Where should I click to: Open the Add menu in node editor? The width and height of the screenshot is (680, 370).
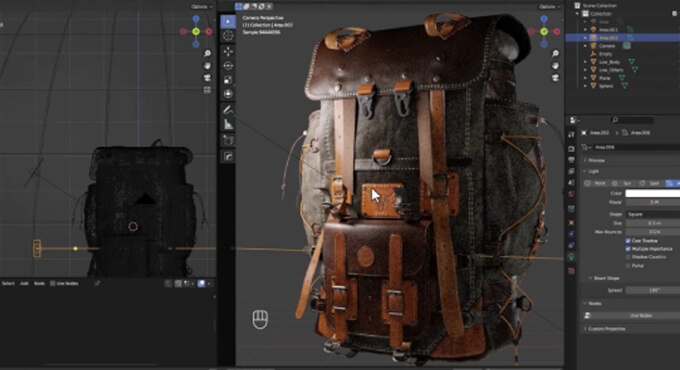(24, 283)
